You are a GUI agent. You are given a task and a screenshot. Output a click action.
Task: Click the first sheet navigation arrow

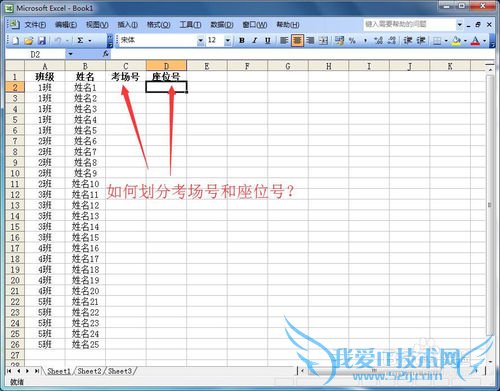(x=9, y=371)
